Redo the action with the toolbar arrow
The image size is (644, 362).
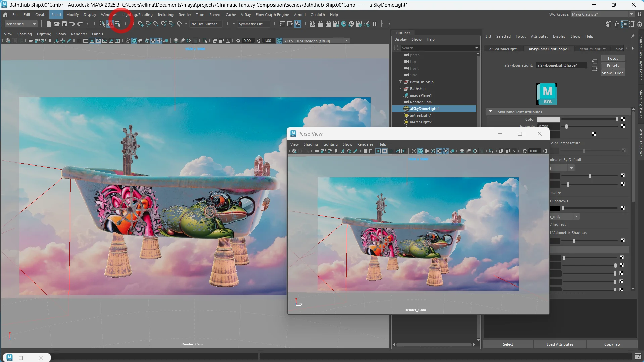pos(80,24)
